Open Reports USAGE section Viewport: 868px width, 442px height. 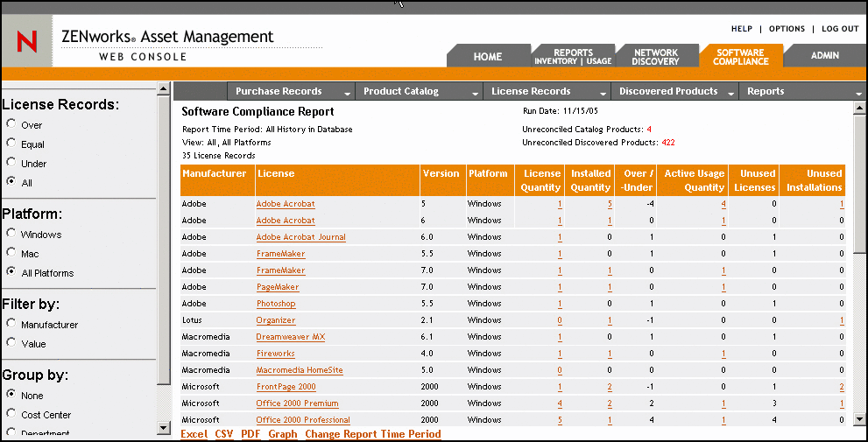(598, 61)
